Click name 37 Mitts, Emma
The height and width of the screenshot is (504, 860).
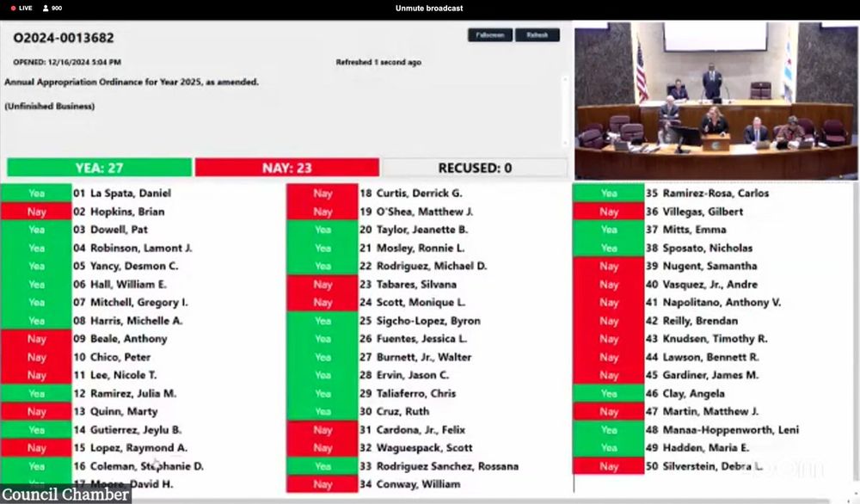click(x=686, y=230)
